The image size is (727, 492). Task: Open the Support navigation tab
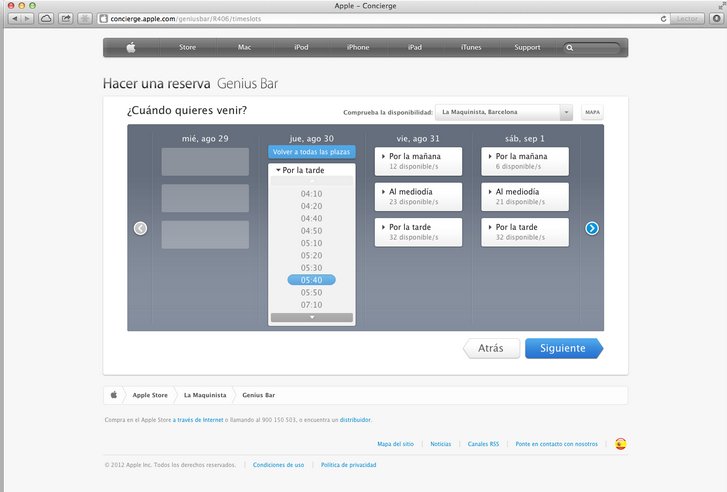[527, 47]
